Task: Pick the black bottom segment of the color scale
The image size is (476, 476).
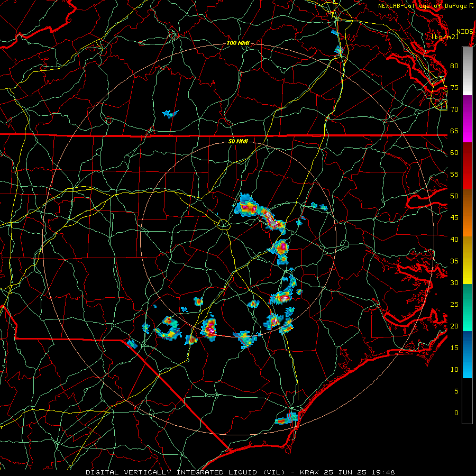Action: (x=467, y=401)
